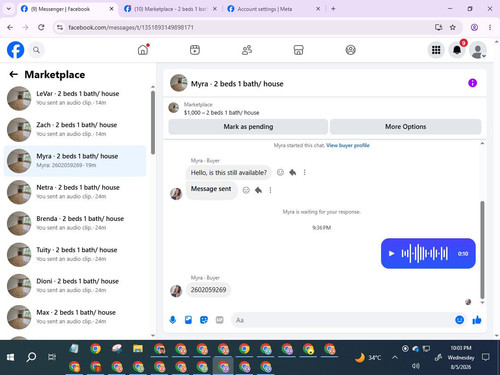Viewport: 500px width, 375px height.
Task: Click the 2602059269 phone number message
Action: point(208,290)
